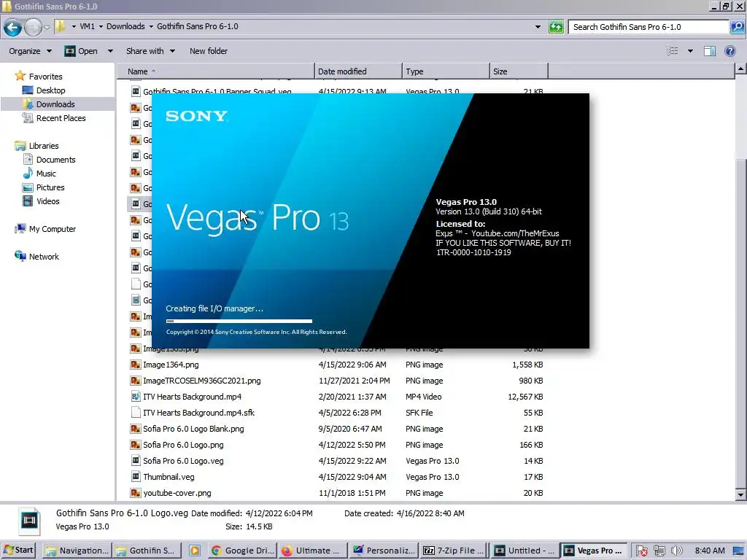Open the Organize dropdown menu
The width and height of the screenshot is (747, 560).
30,51
